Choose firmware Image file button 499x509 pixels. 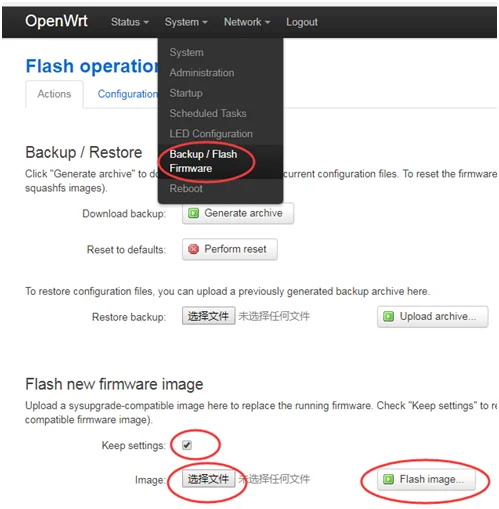tap(209, 479)
